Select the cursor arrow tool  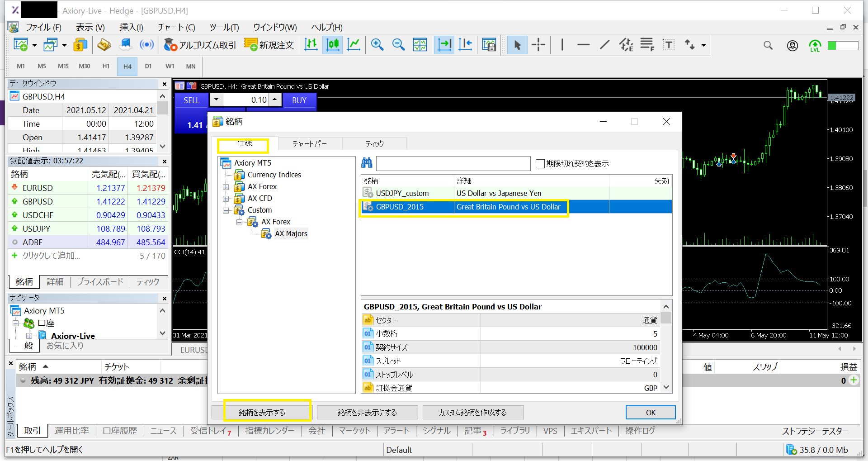(517, 45)
